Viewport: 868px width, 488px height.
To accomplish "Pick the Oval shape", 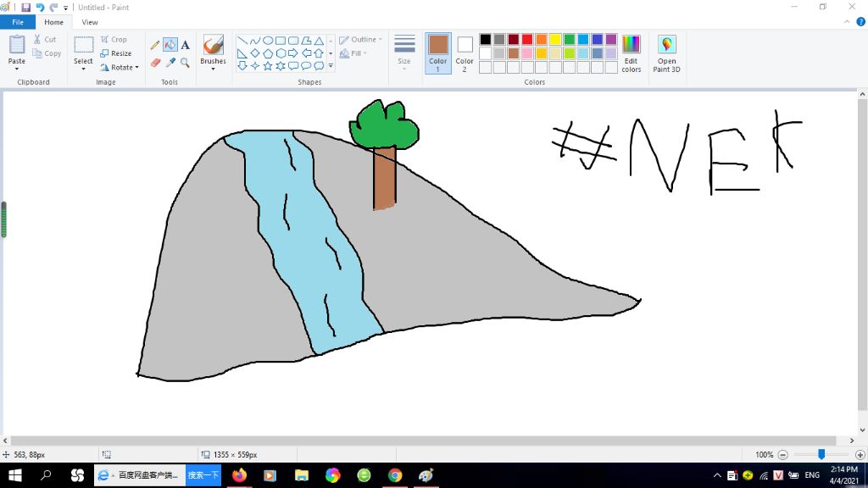I will coord(267,41).
